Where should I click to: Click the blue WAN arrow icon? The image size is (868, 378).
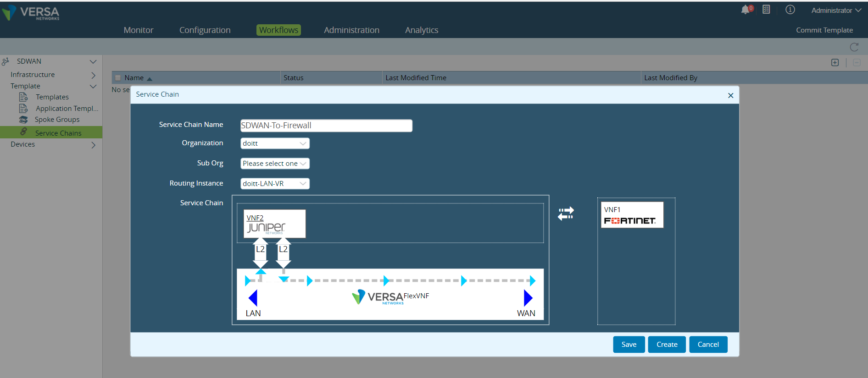[528, 298]
